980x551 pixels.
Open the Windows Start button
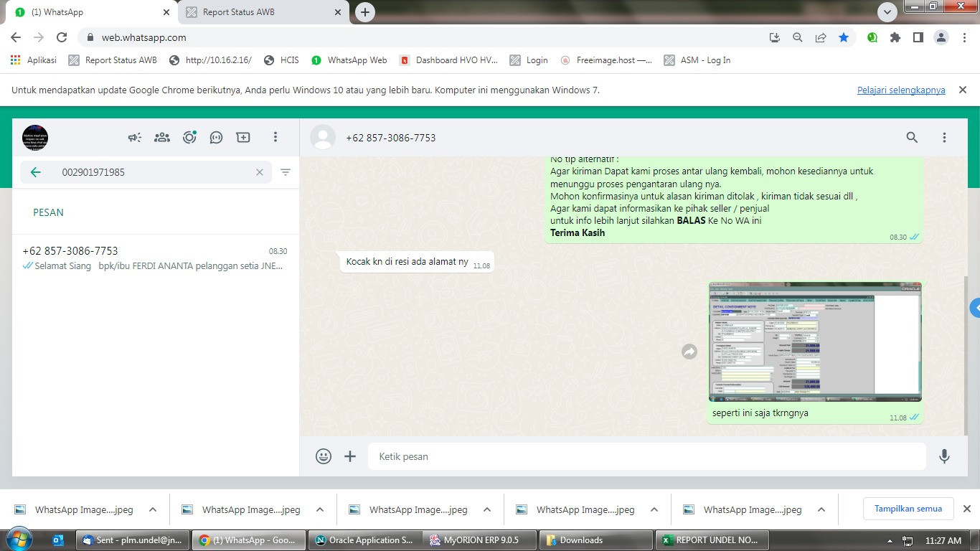tap(18, 540)
